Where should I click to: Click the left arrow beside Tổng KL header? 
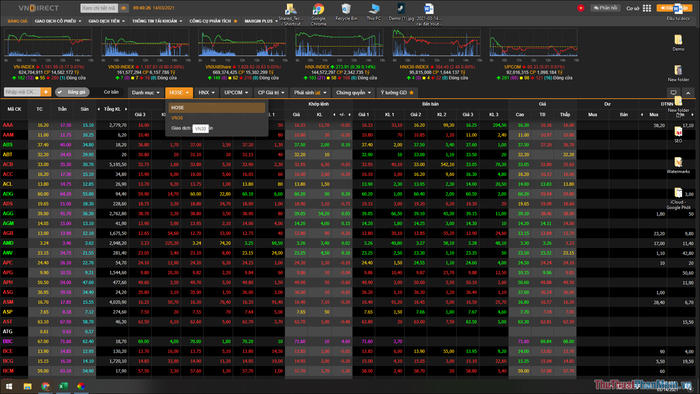[99, 109]
